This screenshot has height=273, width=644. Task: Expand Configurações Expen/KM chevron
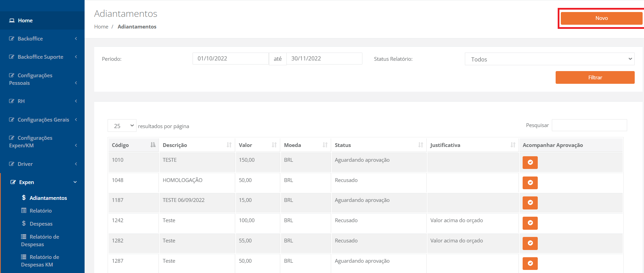coord(76,146)
